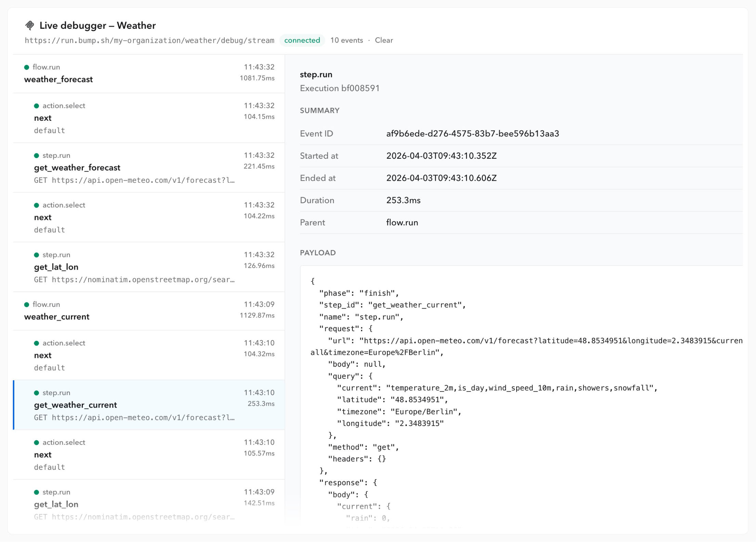This screenshot has height=542, width=756.
Task: Select the action.select next event at 104.15ms
Action: tap(149, 118)
